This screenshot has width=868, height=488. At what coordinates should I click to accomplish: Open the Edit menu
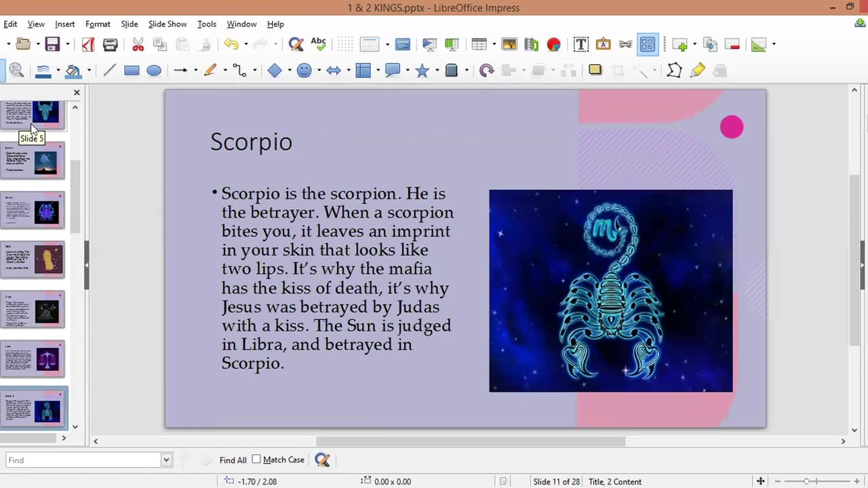10,24
